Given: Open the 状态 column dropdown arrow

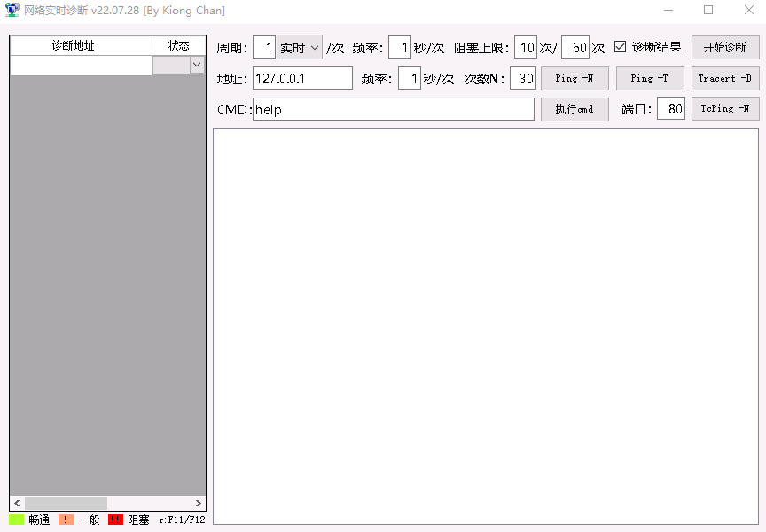Looking at the screenshot, I should coord(197,65).
